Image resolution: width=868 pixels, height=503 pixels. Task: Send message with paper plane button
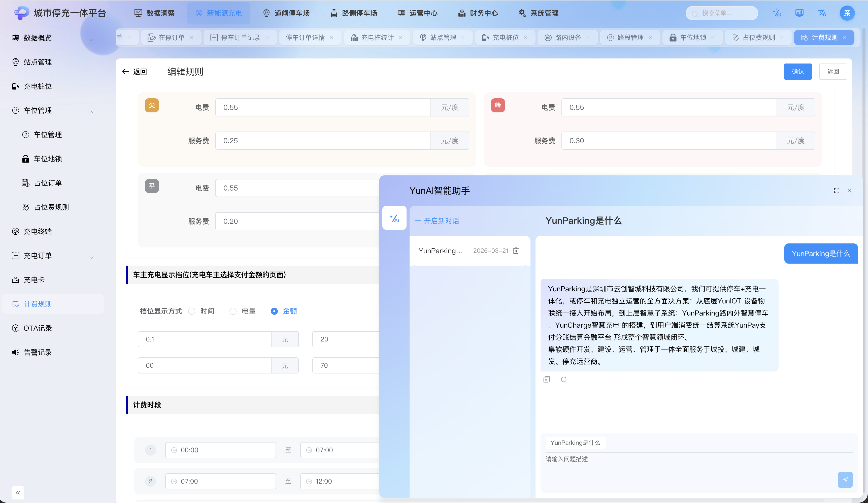click(x=845, y=480)
